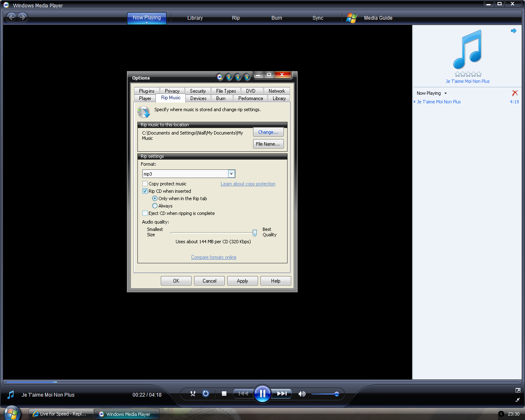Select the Performance tab in Options
The height and width of the screenshot is (420, 525).
[x=251, y=98]
